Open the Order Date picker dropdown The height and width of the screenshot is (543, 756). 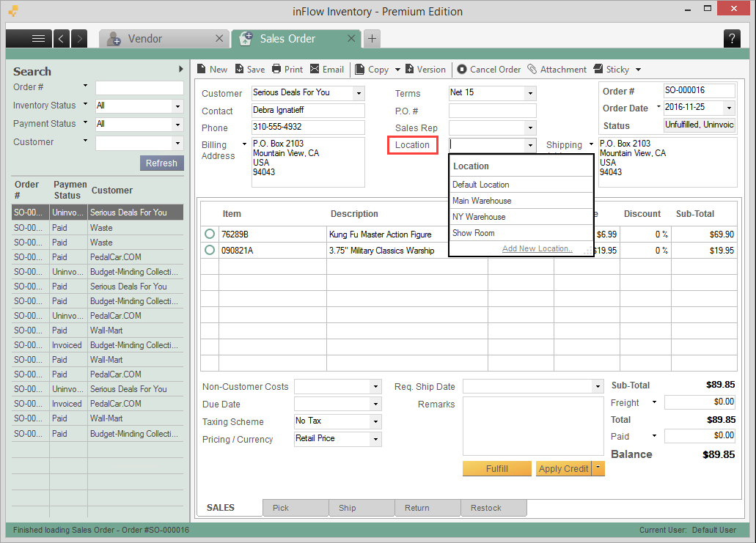pyautogui.click(x=729, y=108)
